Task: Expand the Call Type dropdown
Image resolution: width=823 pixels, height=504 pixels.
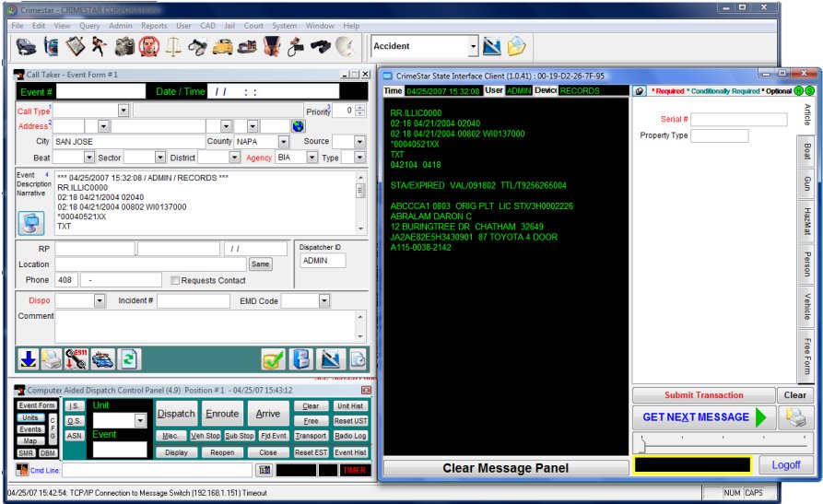Action: pos(123,111)
